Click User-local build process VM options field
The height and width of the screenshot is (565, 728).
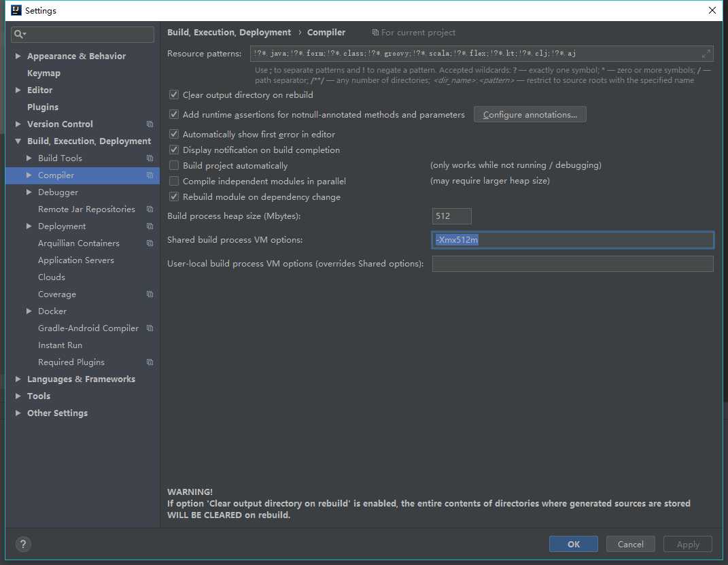click(572, 264)
